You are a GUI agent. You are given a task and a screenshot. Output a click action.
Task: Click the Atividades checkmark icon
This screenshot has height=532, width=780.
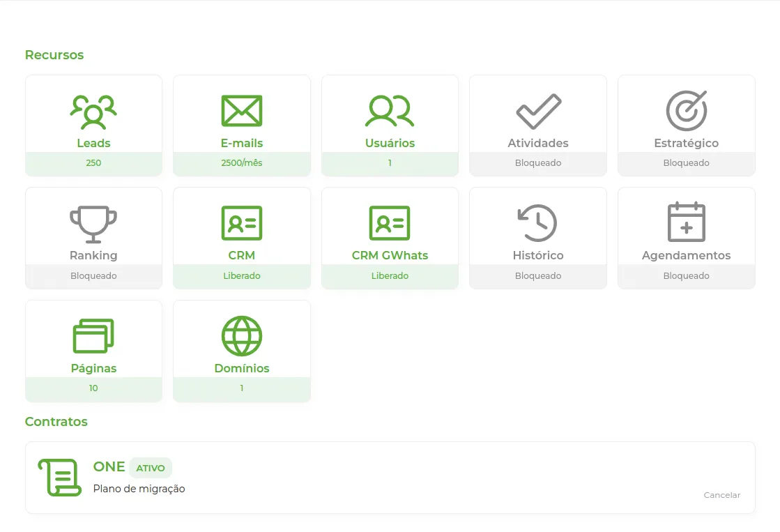[x=538, y=111]
